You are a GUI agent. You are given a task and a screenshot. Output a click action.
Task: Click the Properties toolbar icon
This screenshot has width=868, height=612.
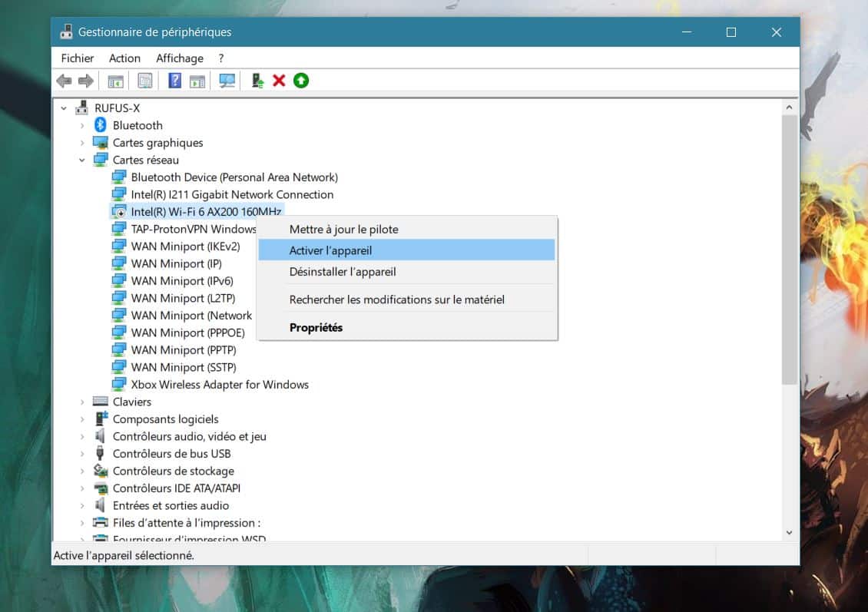coord(145,81)
